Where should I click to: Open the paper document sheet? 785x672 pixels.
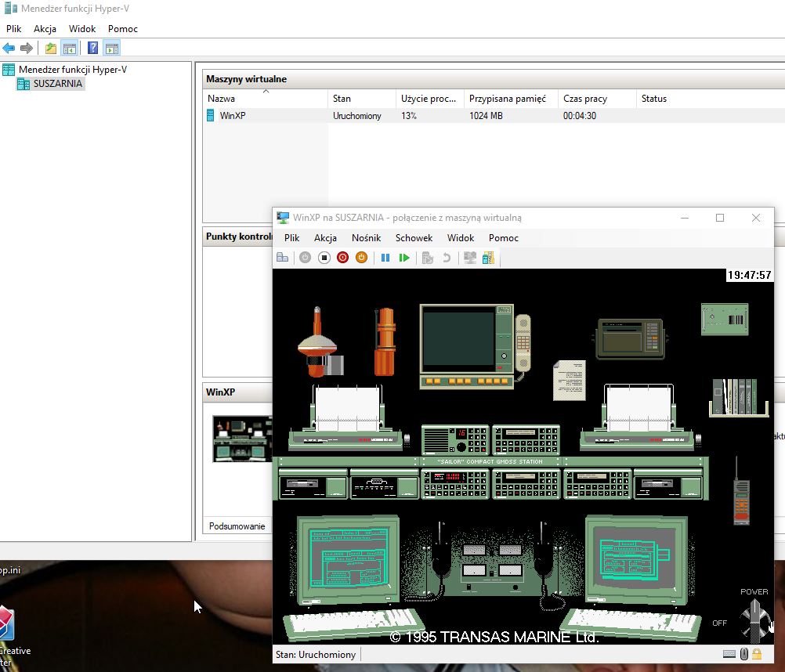tap(570, 381)
